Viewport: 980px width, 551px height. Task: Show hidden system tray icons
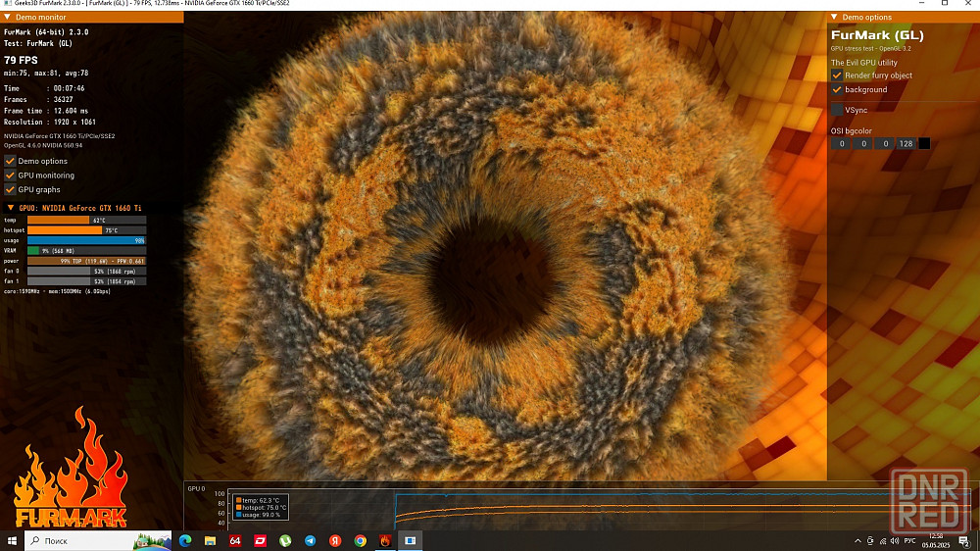[857, 541]
